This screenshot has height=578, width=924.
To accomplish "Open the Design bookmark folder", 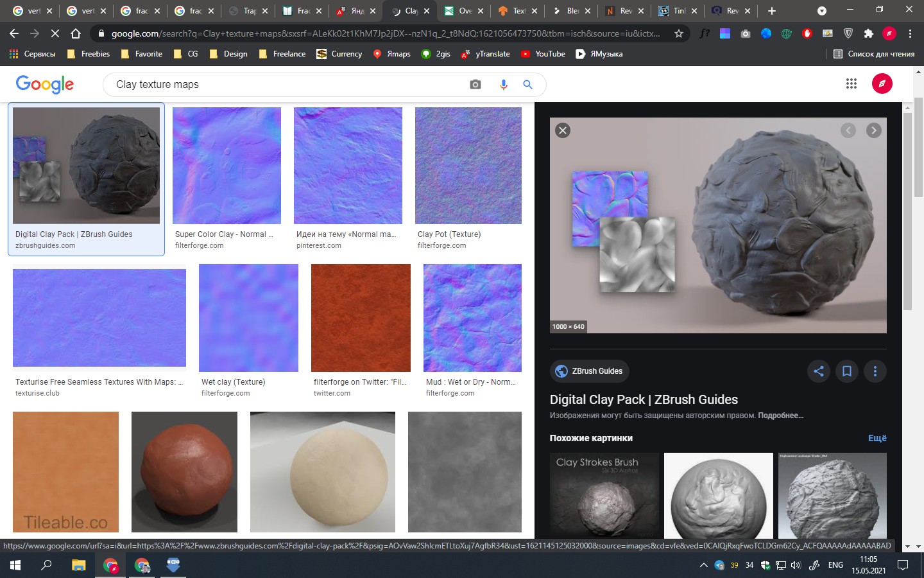I will coord(228,54).
